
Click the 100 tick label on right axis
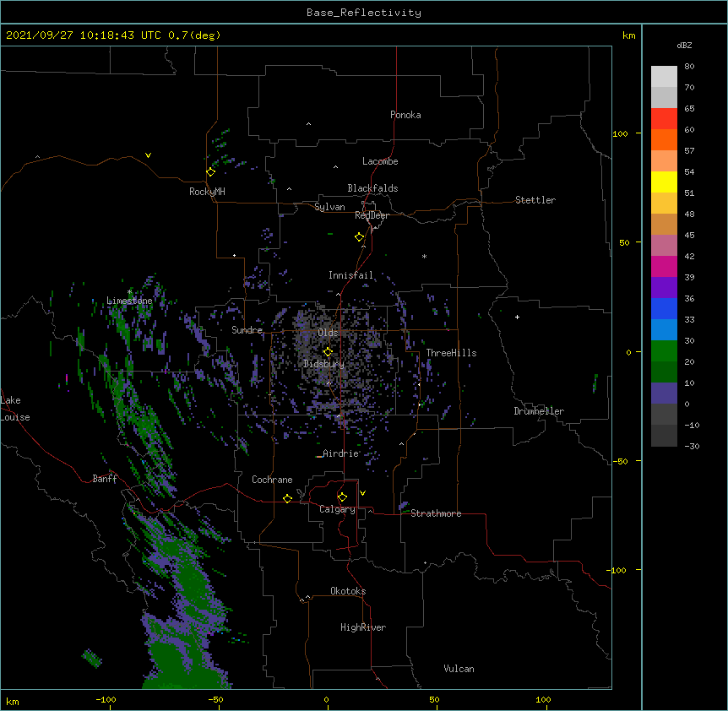(x=620, y=133)
